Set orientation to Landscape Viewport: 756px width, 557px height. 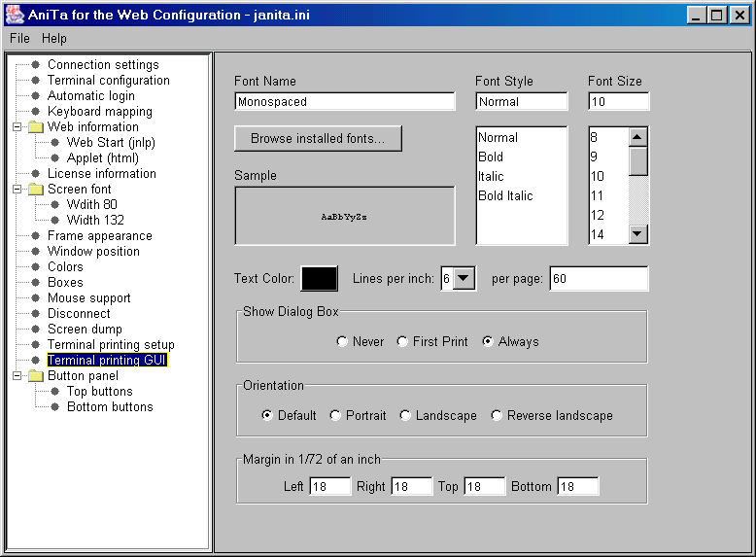pyautogui.click(x=405, y=416)
